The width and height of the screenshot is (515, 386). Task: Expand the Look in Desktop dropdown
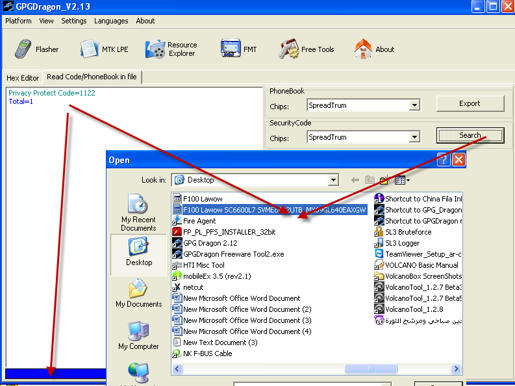pos(333,180)
